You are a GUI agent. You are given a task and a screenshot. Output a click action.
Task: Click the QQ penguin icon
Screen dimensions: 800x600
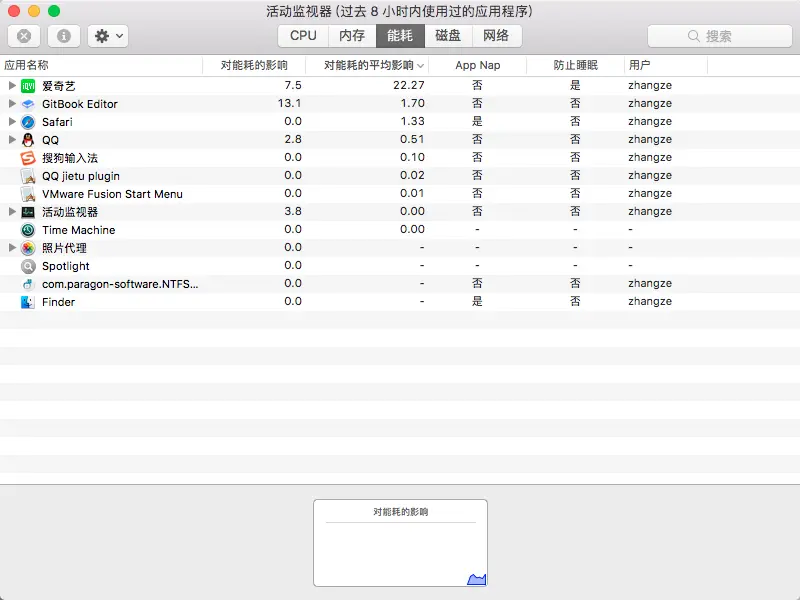[28, 140]
